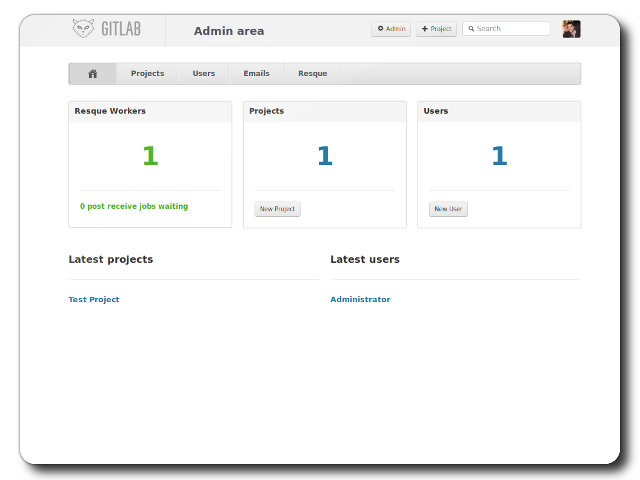Screen dimensions: 640x480
Task: Open the Emails tab
Action: click(256, 74)
